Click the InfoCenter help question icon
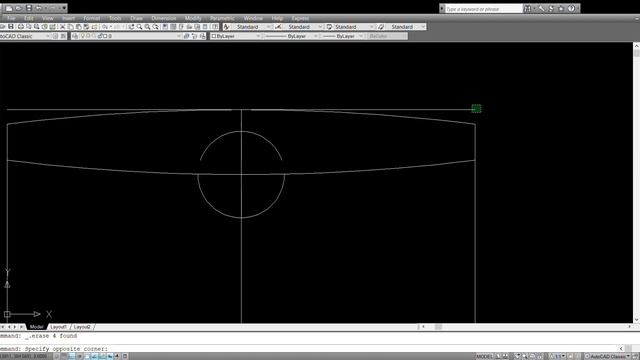This screenshot has height=360, width=640. (x=572, y=9)
